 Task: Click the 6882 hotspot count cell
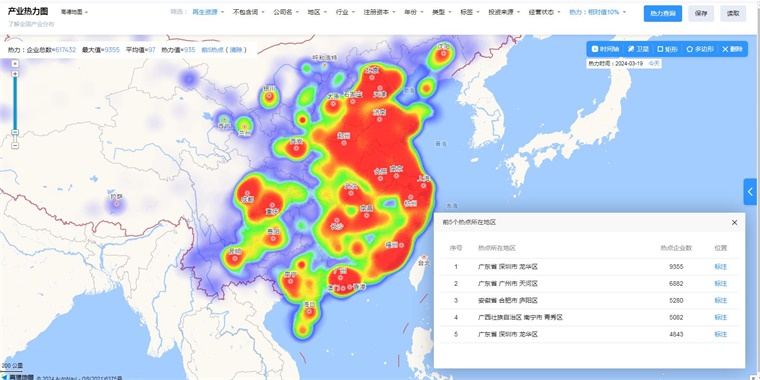point(676,284)
